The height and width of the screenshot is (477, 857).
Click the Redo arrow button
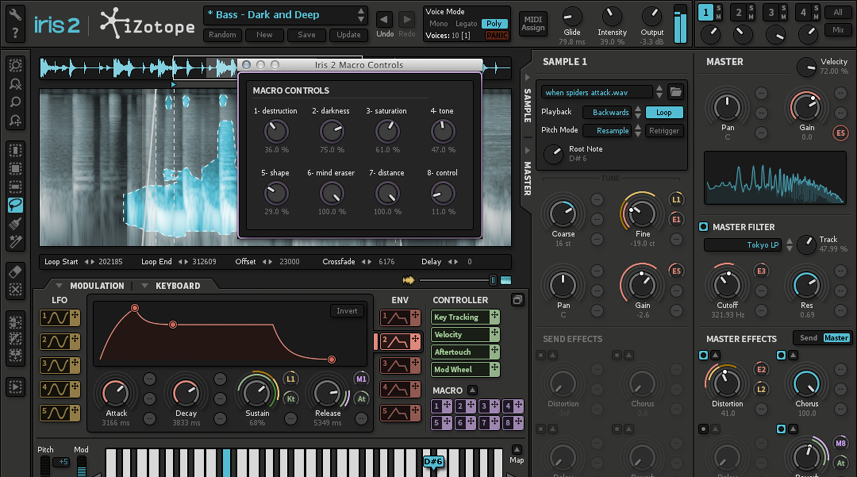[407, 20]
